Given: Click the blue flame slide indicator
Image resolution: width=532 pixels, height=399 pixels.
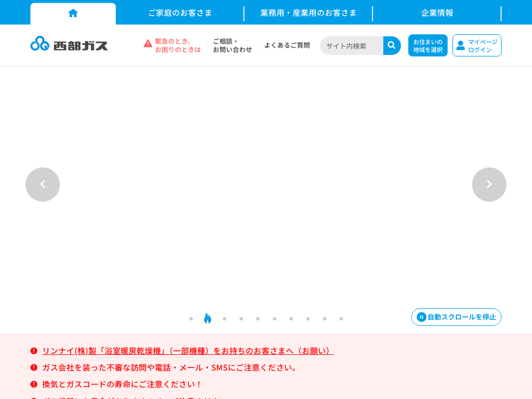Looking at the screenshot, I should tap(207, 318).
